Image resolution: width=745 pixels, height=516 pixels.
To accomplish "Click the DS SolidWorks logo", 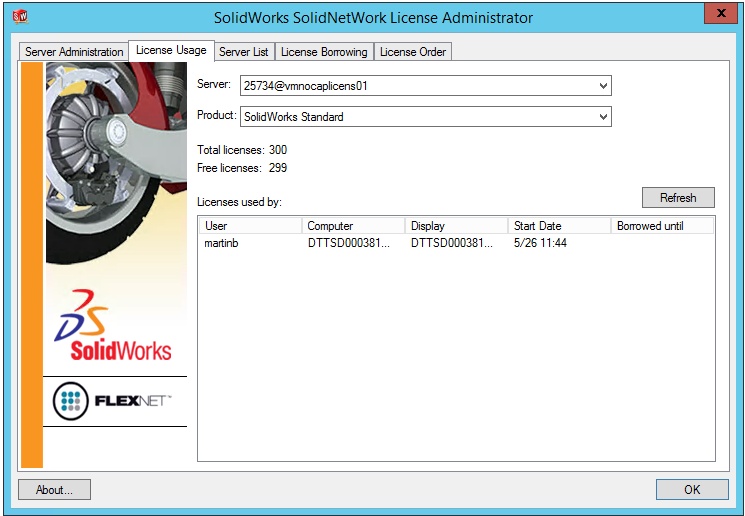I will coord(113,325).
